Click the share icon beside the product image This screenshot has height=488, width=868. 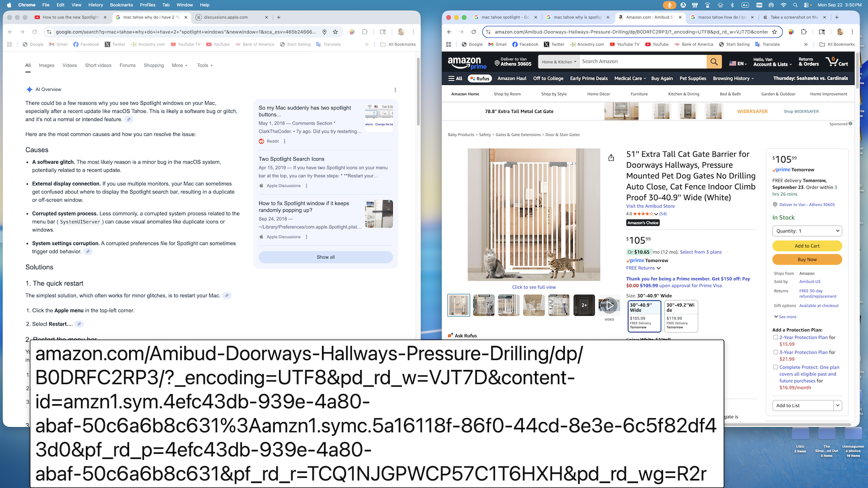[611, 158]
